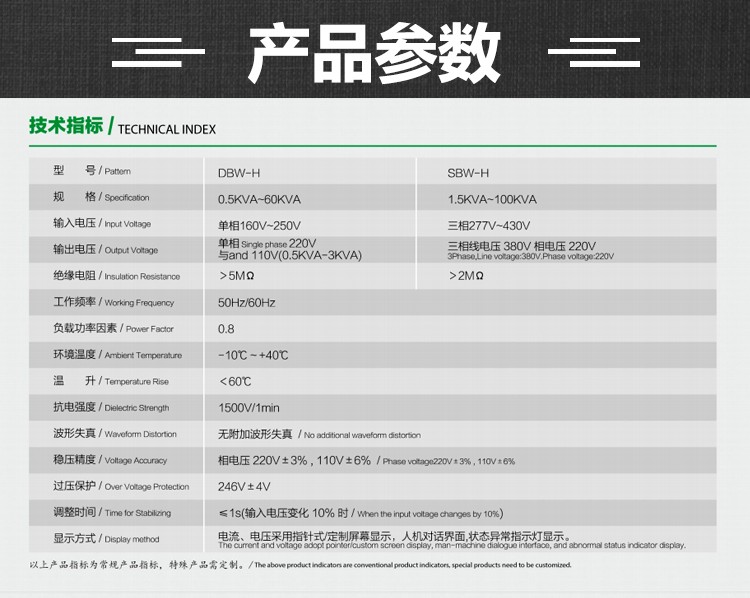The image size is (750, 598).
Task: Click the 输出电压 Output Voltage row label
Action: tap(106, 250)
